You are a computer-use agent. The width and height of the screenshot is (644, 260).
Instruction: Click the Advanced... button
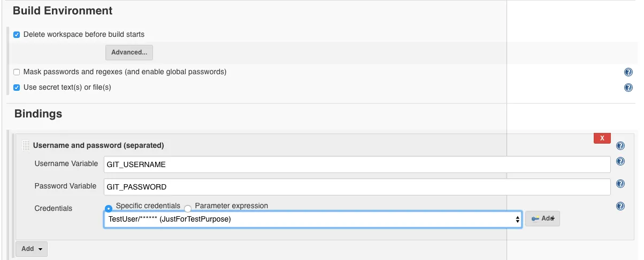[129, 52]
